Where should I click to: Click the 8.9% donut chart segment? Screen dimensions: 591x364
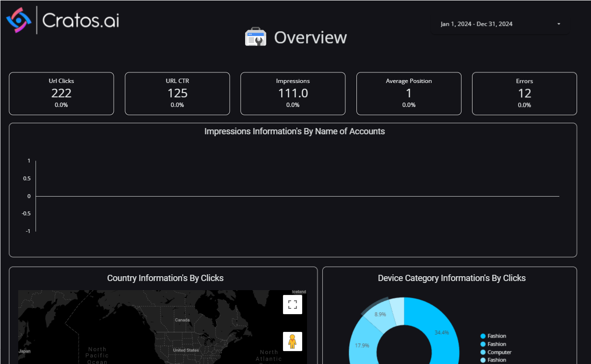[379, 315]
